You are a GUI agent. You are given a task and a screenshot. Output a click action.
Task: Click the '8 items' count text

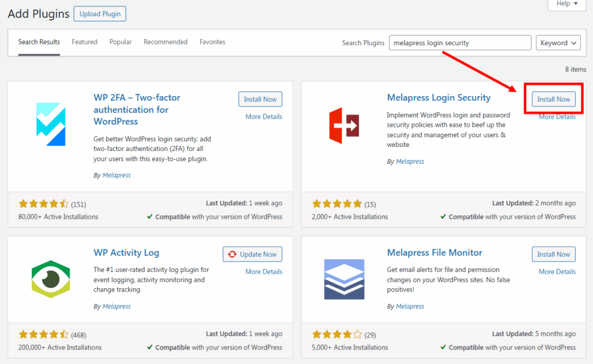coord(576,69)
